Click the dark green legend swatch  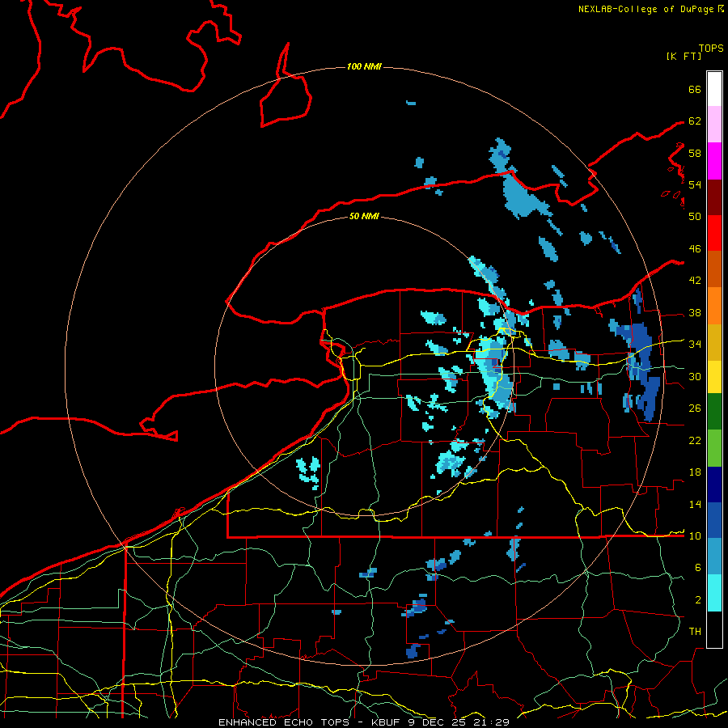pos(714,412)
